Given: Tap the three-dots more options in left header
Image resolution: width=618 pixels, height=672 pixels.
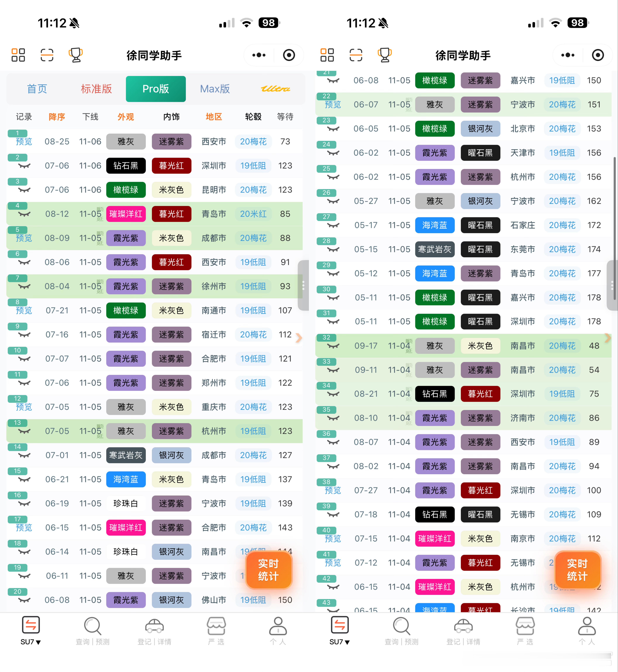Looking at the screenshot, I should [x=259, y=55].
